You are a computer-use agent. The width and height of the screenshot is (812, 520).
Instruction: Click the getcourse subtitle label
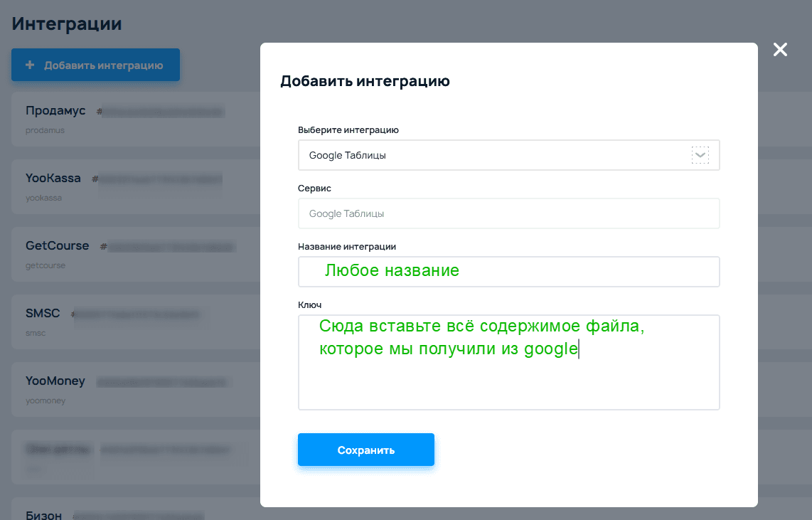(45, 265)
